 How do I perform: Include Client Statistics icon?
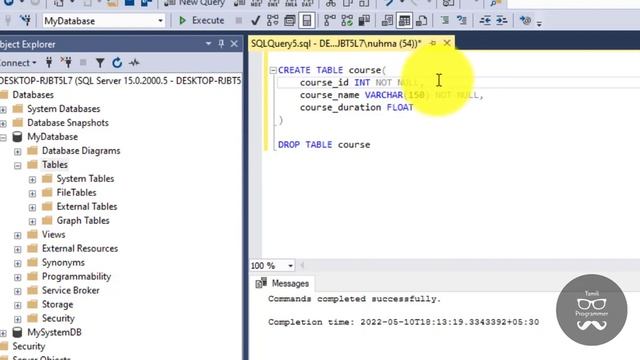(x=364, y=20)
